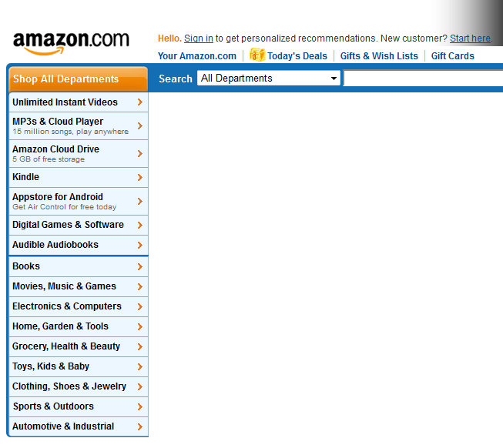The image size is (503, 448).
Task: Go to Gifts & Wish Lists
Action: pyautogui.click(x=379, y=56)
